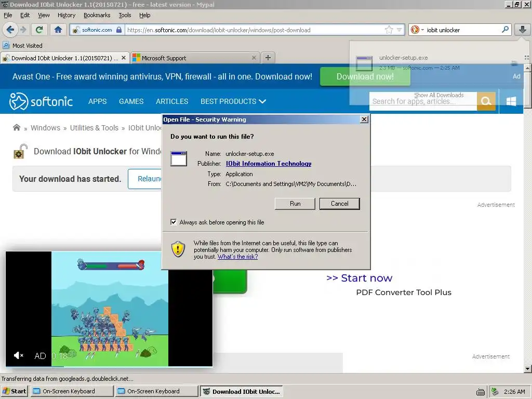532x399 pixels.
Task: Open the ARTICLES section on Softonic
Action: coord(171,101)
